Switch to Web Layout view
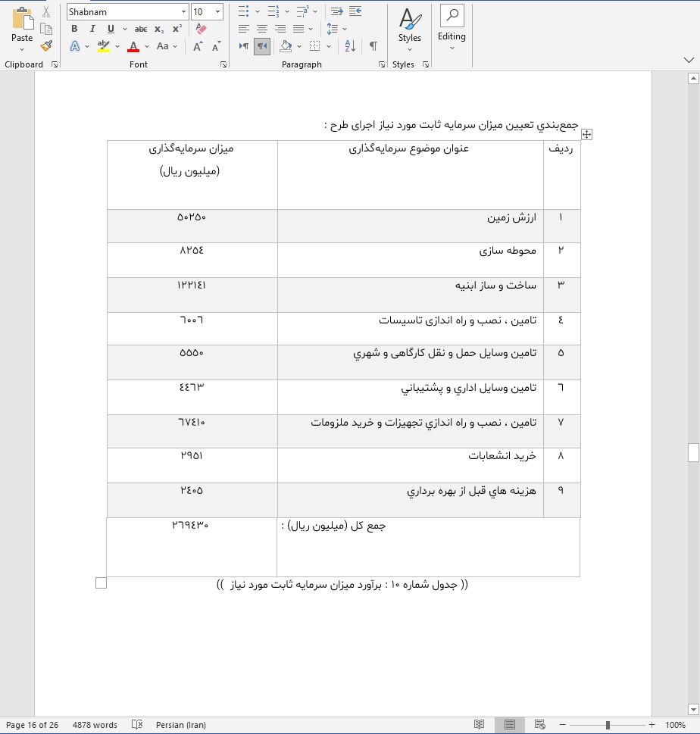The width and height of the screenshot is (700, 734). click(539, 725)
